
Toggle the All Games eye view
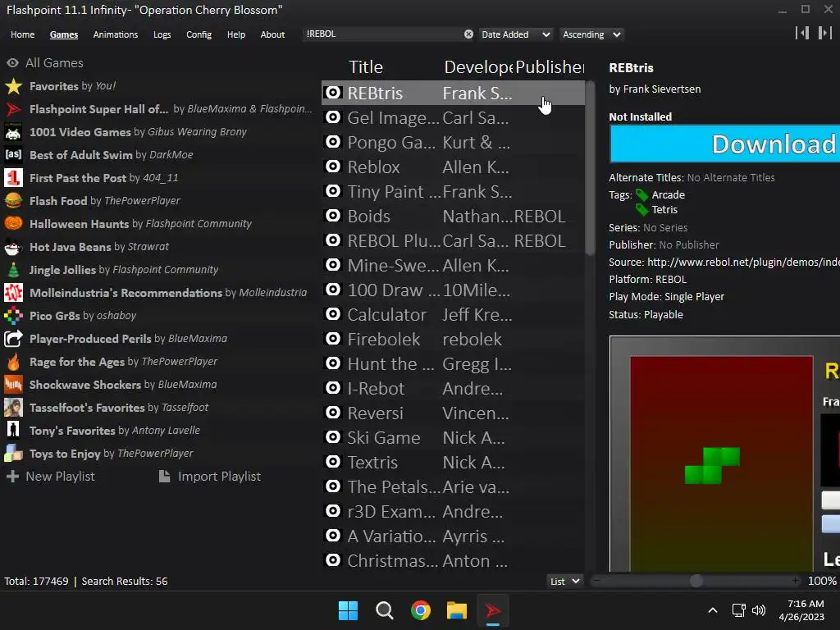[13, 62]
